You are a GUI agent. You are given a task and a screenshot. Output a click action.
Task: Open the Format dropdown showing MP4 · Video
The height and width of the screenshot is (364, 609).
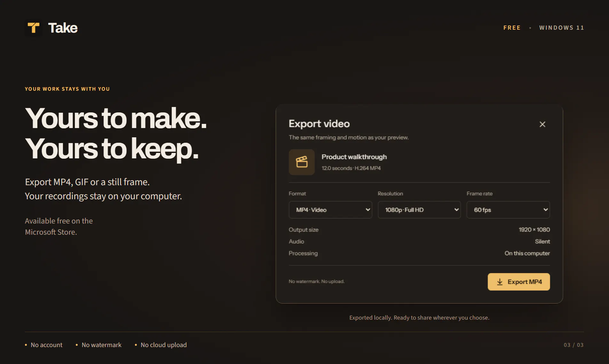click(x=330, y=210)
